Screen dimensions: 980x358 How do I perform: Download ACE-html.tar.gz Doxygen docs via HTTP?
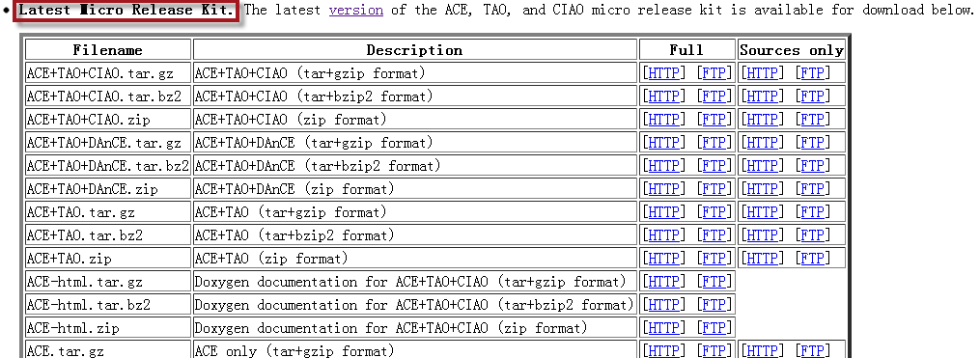tap(663, 281)
